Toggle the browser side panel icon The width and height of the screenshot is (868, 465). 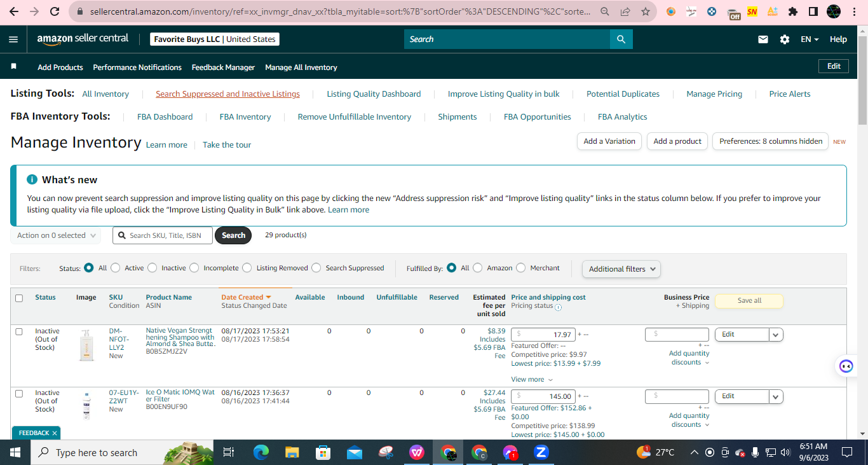coord(813,11)
